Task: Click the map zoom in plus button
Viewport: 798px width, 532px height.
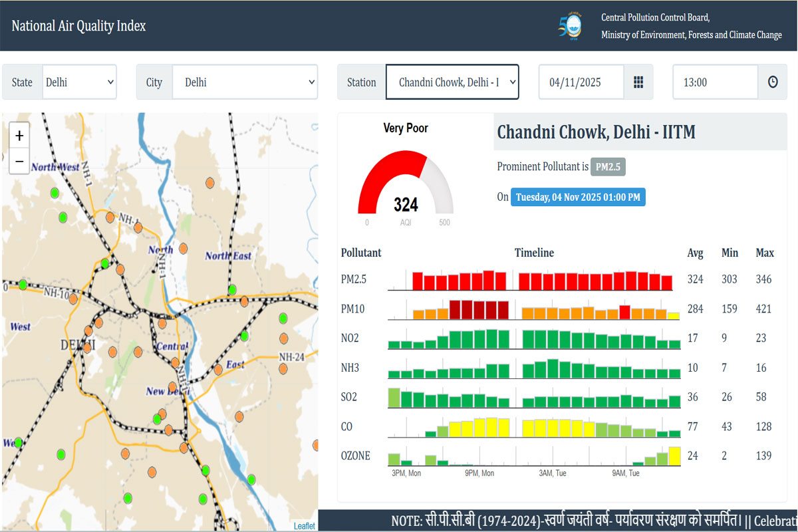Action: tap(19, 136)
